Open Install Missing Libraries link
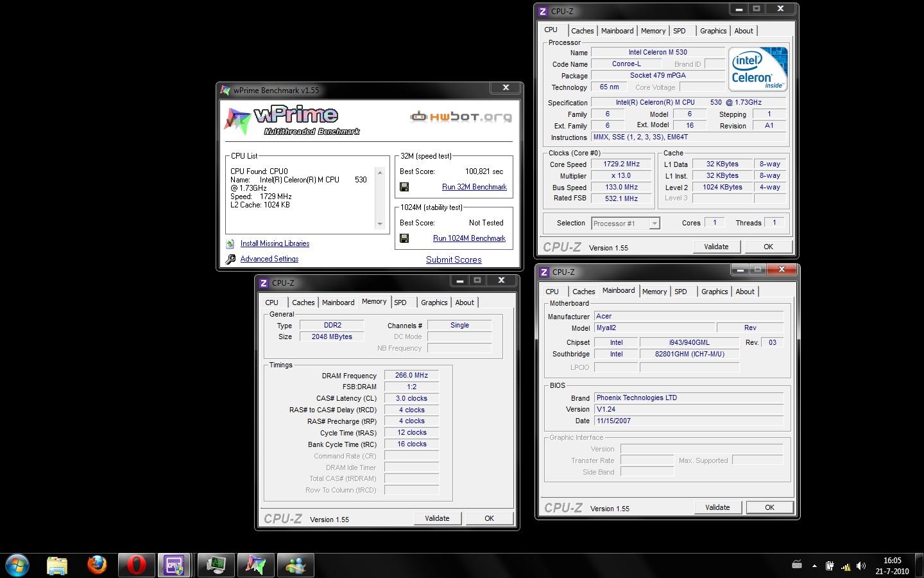 click(x=275, y=243)
